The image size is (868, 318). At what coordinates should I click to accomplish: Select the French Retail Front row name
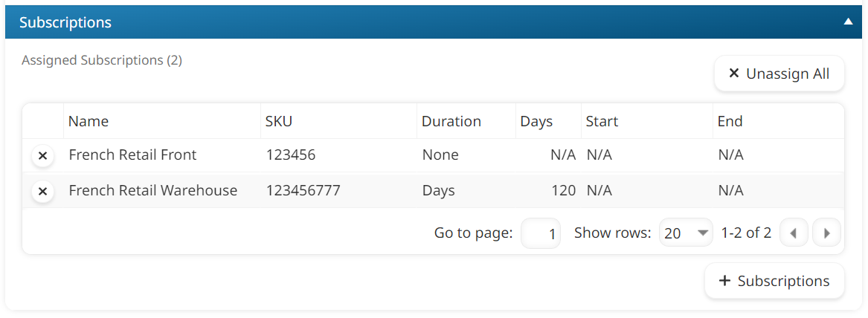pos(132,155)
